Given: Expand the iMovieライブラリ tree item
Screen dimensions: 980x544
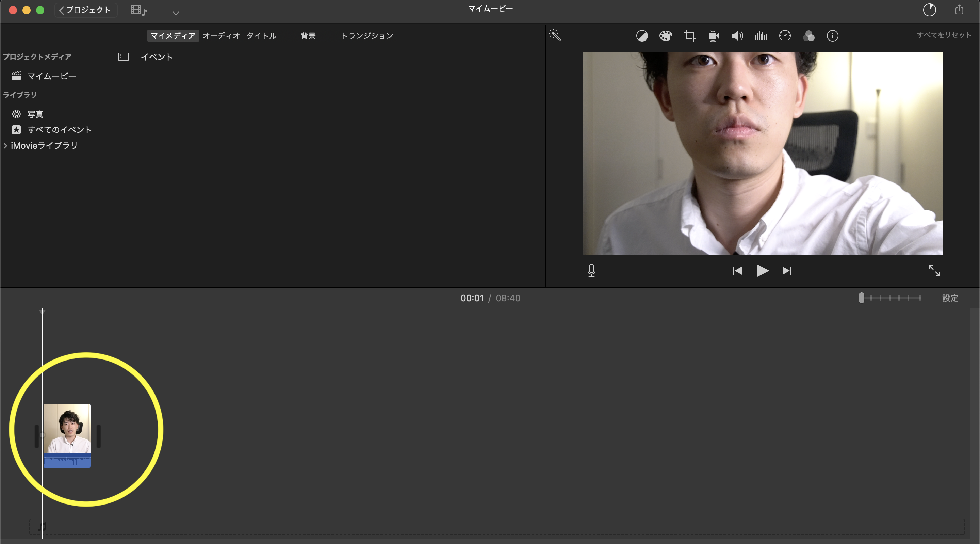Looking at the screenshot, I should click(5, 145).
